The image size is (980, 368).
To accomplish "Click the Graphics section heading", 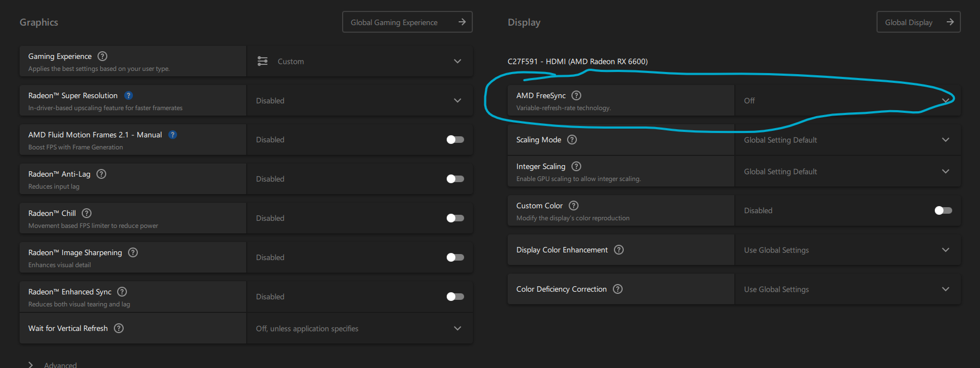I will pyautogui.click(x=39, y=22).
